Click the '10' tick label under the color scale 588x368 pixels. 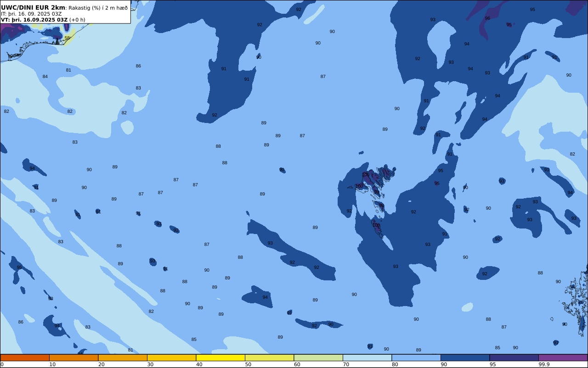[x=52, y=364]
